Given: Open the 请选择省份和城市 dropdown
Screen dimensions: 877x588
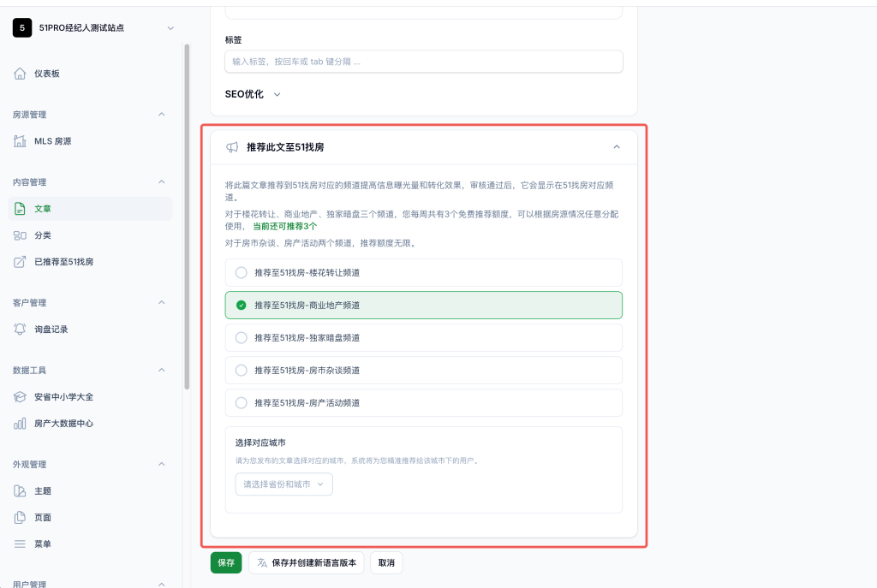Looking at the screenshot, I should click(x=284, y=484).
